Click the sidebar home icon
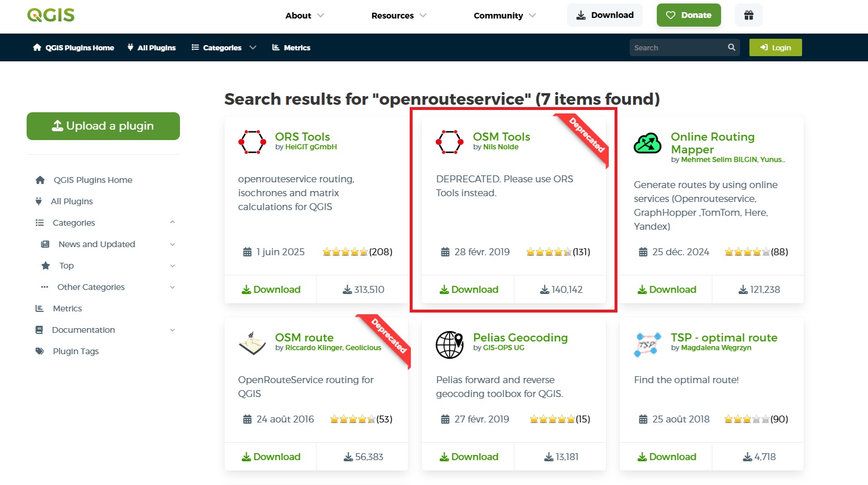 point(40,180)
